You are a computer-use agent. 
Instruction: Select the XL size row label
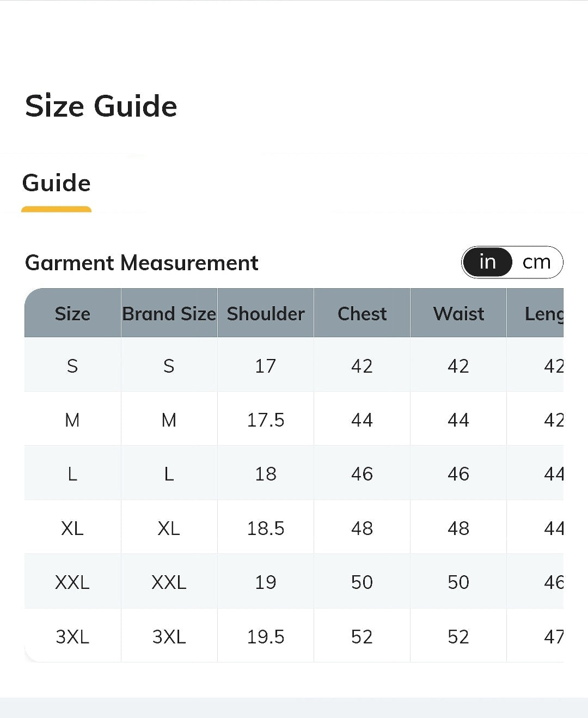pyautogui.click(x=72, y=528)
